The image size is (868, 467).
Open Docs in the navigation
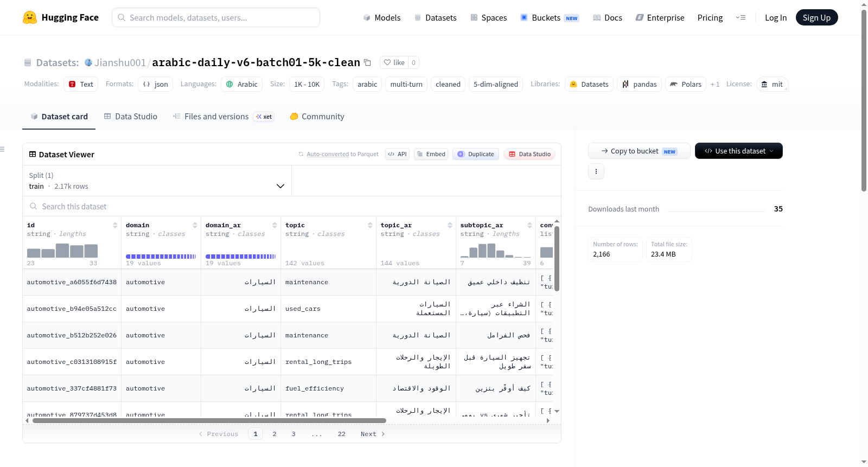coord(607,17)
